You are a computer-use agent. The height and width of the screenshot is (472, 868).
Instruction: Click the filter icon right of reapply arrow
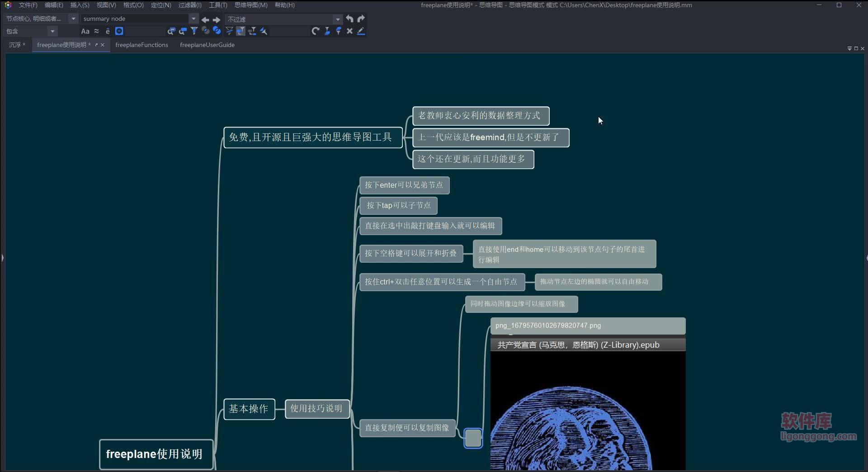click(327, 31)
